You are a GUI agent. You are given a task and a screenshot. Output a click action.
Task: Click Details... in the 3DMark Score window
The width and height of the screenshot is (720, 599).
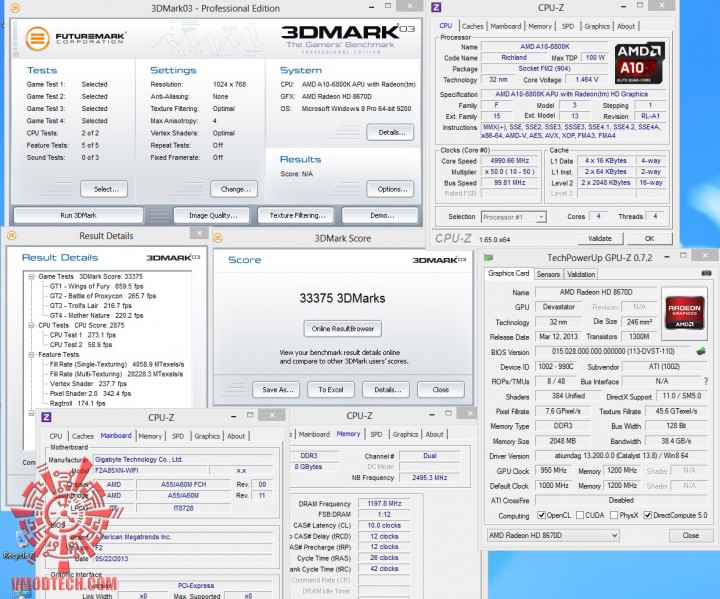click(386, 390)
